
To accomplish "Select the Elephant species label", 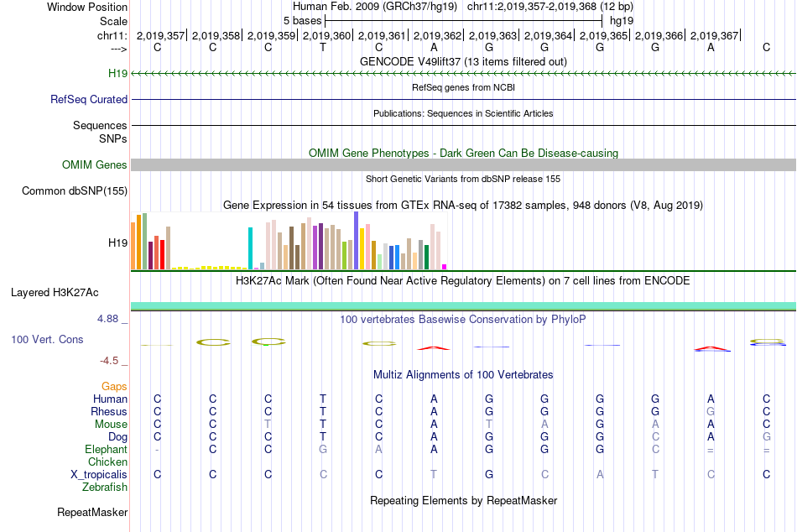I will [x=106, y=449].
